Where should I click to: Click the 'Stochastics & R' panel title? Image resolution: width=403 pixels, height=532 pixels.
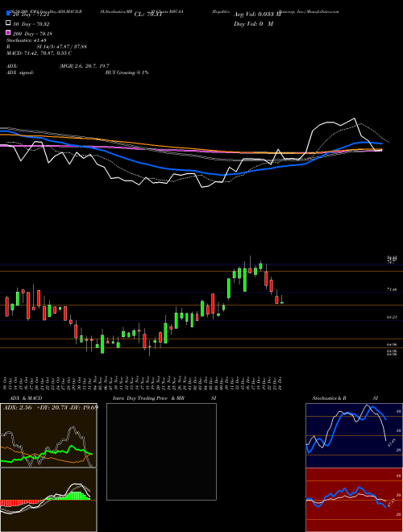[329, 398]
